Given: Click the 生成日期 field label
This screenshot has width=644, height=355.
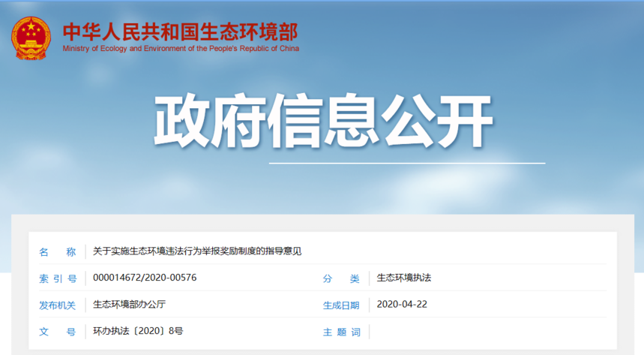Looking at the screenshot, I should click(341, 305).
